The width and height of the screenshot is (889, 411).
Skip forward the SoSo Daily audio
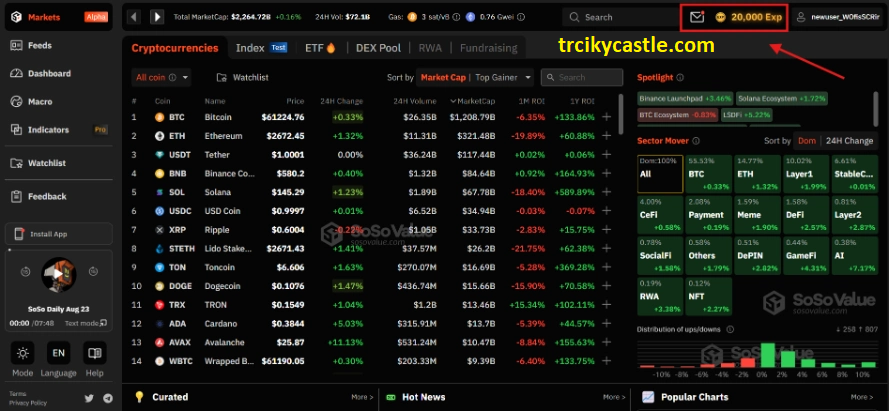tap(93, 272)
